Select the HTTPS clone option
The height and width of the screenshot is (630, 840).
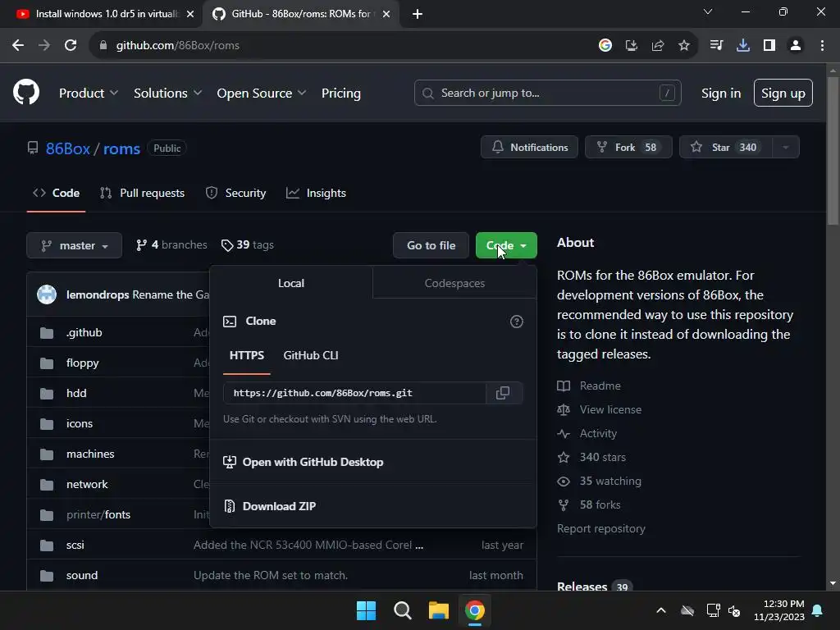click(x=246, y=355)
